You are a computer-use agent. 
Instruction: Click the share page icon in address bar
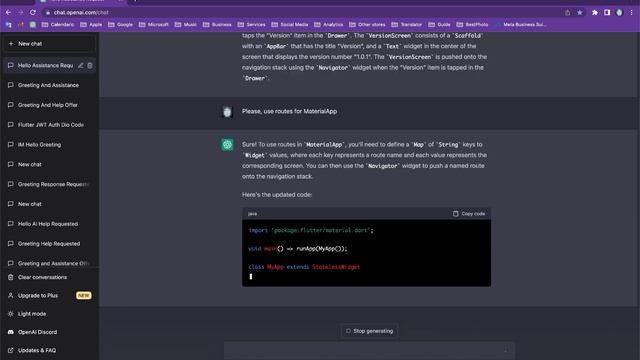tap(567, 13)
